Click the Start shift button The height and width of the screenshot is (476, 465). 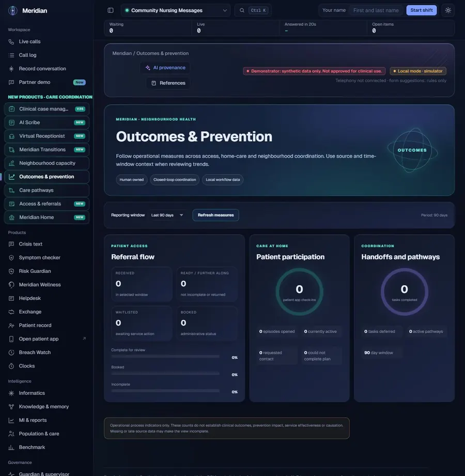(421, 10)
